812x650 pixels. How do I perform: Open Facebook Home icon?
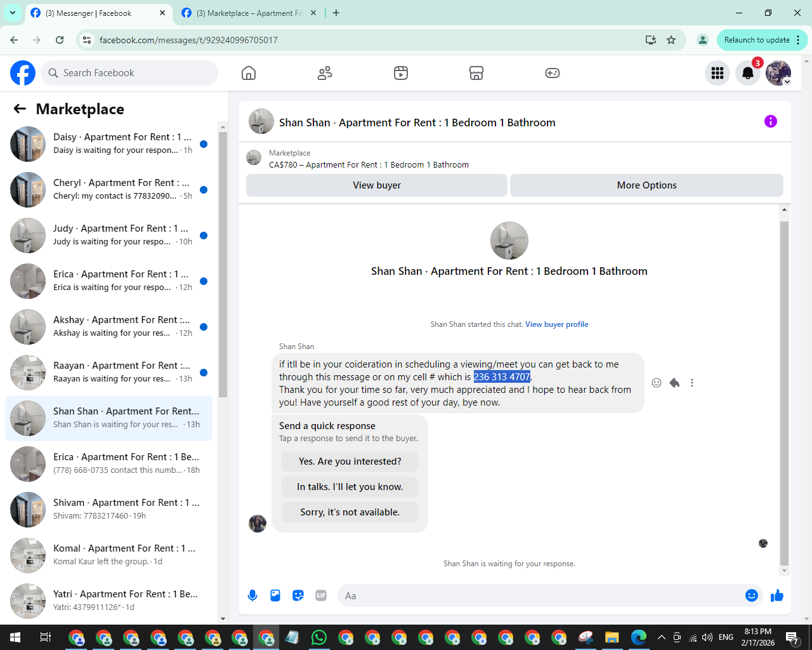[x=249, y=73]
